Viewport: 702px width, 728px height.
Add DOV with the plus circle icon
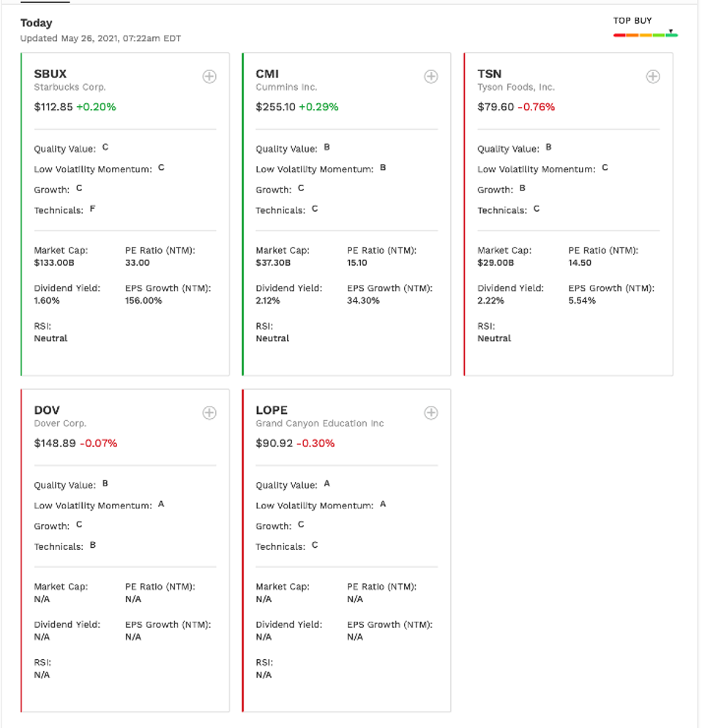point(209,413)
